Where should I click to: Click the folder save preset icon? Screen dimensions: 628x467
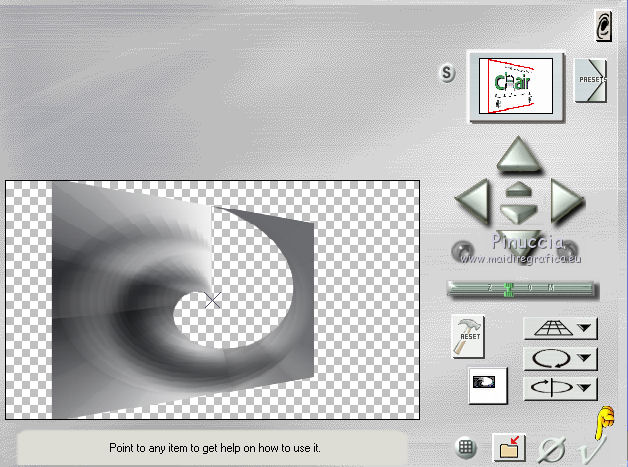509,447
